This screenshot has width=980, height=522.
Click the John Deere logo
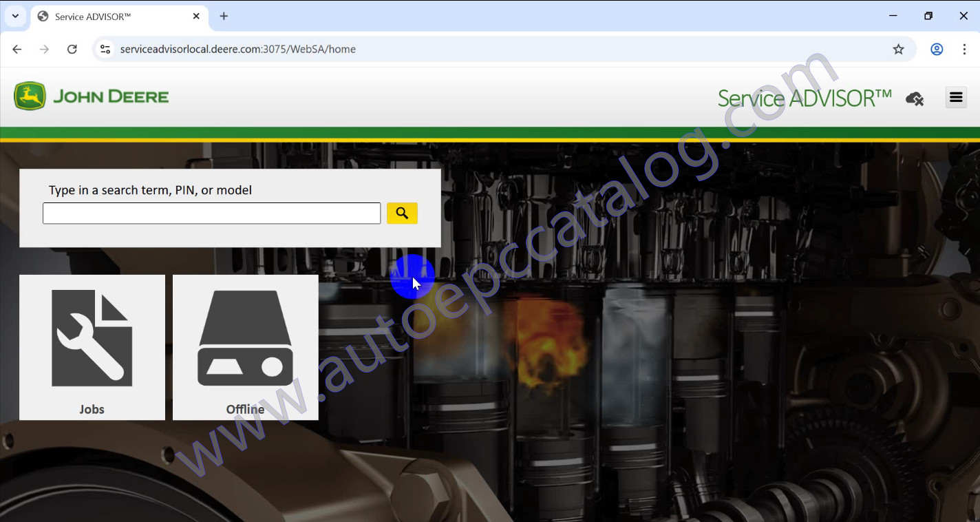(x=89, y=95)
